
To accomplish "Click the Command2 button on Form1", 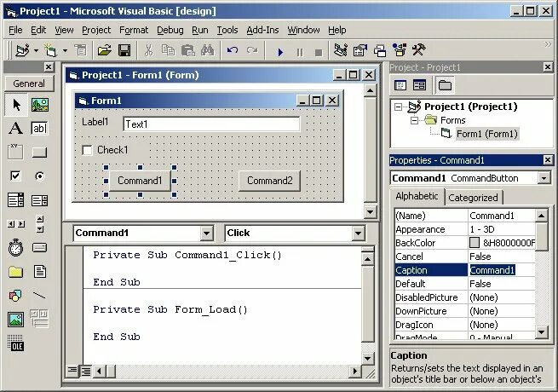I will pyautogui.click(x=269, y=181).
